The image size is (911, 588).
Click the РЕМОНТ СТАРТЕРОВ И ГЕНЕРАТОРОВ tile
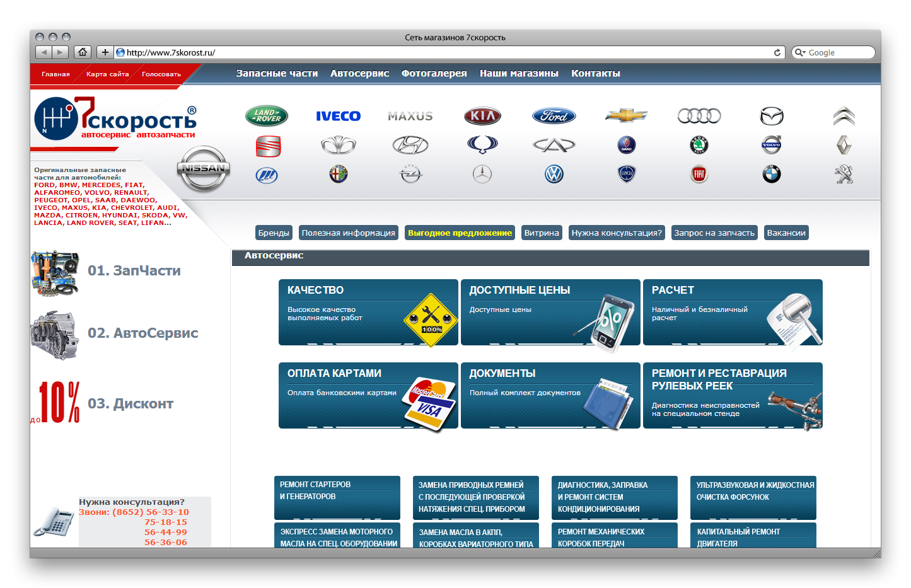click(x=337, y=498)
